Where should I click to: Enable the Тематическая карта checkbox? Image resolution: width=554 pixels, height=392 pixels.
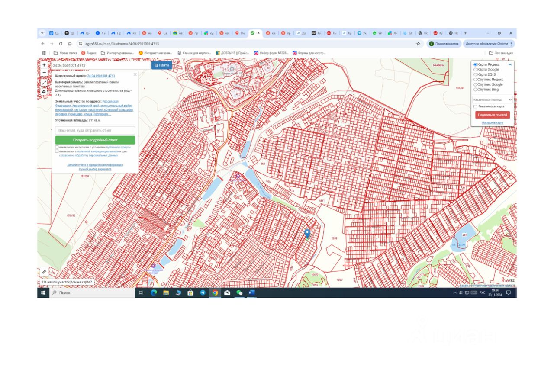(475, 106)
